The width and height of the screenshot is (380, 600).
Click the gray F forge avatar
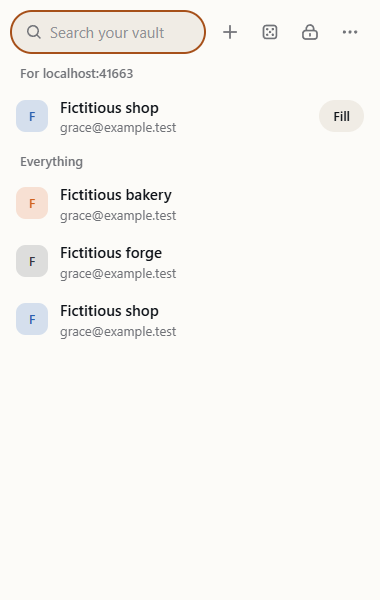pos(32,261)
